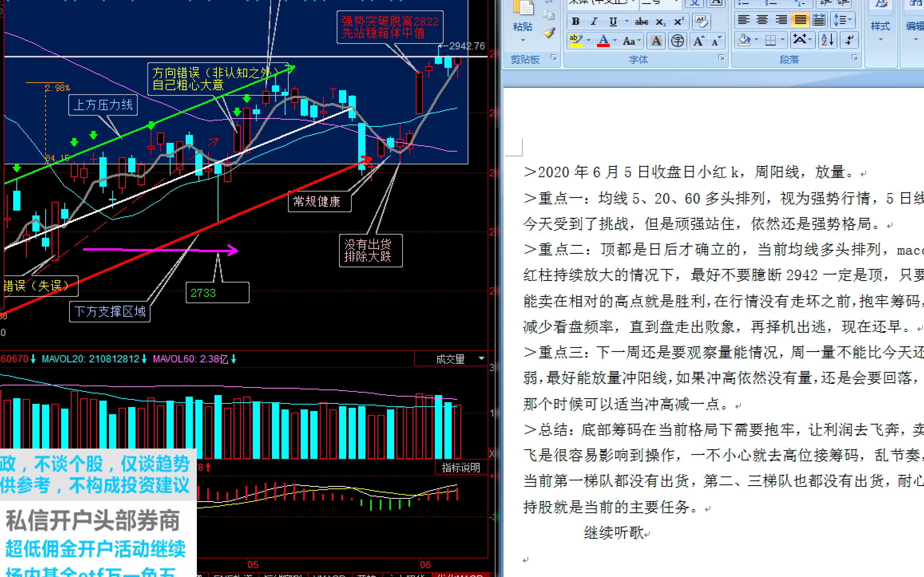Apply red font color
The image size is (924, 577).
point(603,41)
